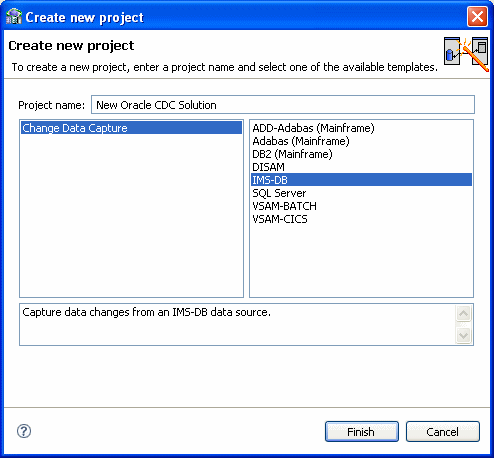Focus the Project name input field
Screen dimensions: 494x458
tap(283, 105)
